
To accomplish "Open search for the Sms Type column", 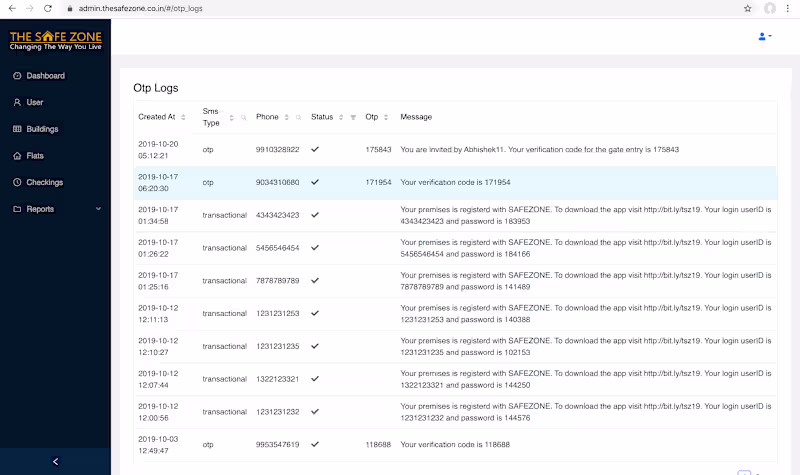I will coord(243,118).
